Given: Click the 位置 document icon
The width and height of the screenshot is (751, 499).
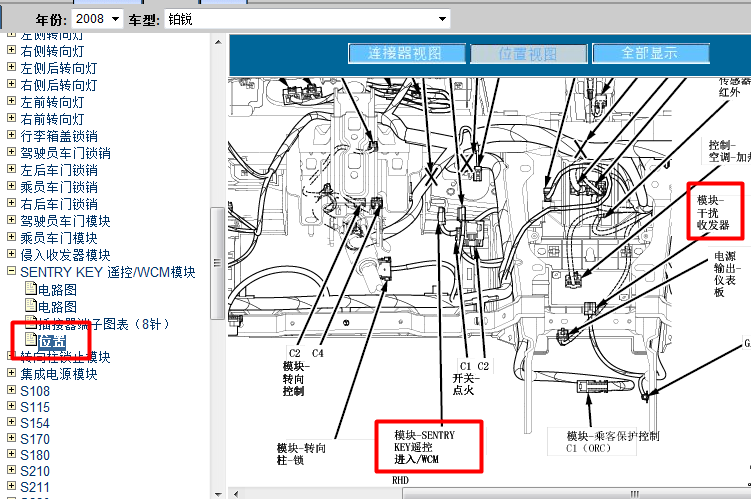Looking at the screenshot, I should (x=31, y=340).
